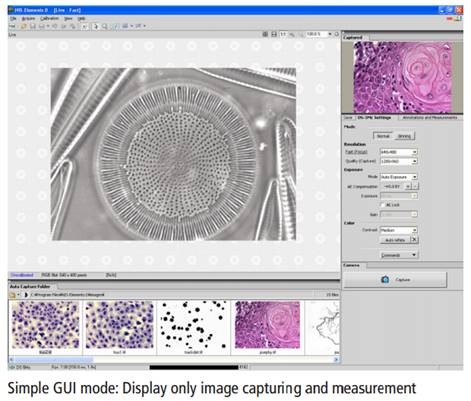Open the Commands dropdown button
471x401 pixels.
(399, 255)
